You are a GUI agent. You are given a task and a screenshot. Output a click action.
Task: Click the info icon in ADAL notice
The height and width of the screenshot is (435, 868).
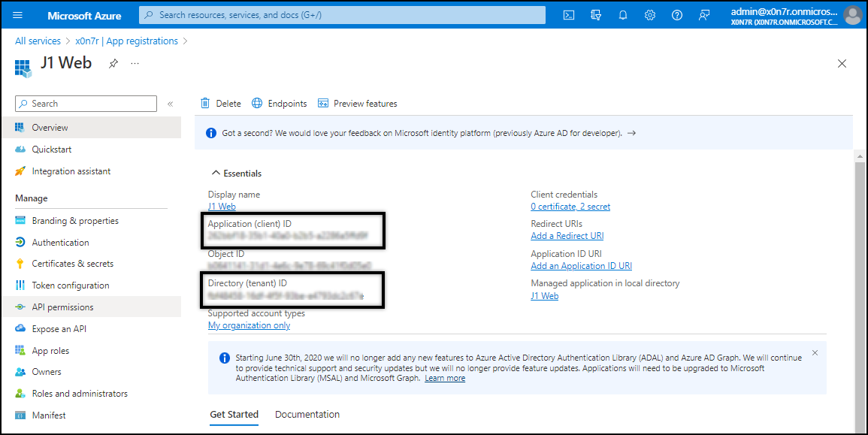click(x=224, y=358)
